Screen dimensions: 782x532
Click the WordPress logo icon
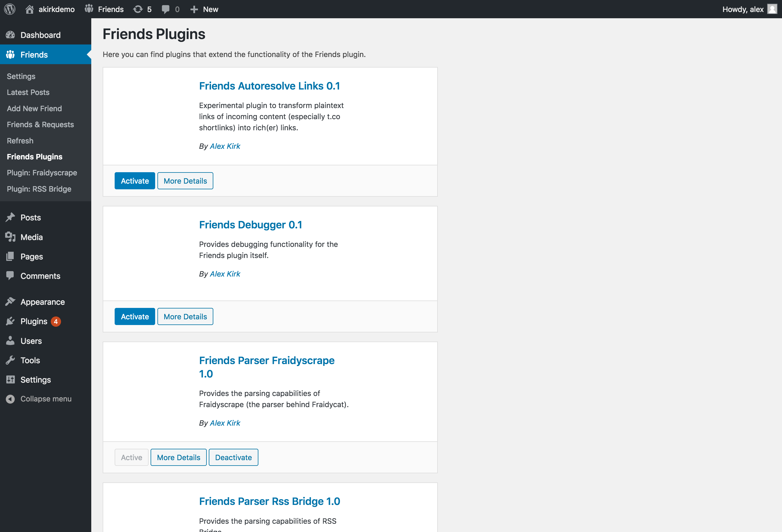click(10, 9)
